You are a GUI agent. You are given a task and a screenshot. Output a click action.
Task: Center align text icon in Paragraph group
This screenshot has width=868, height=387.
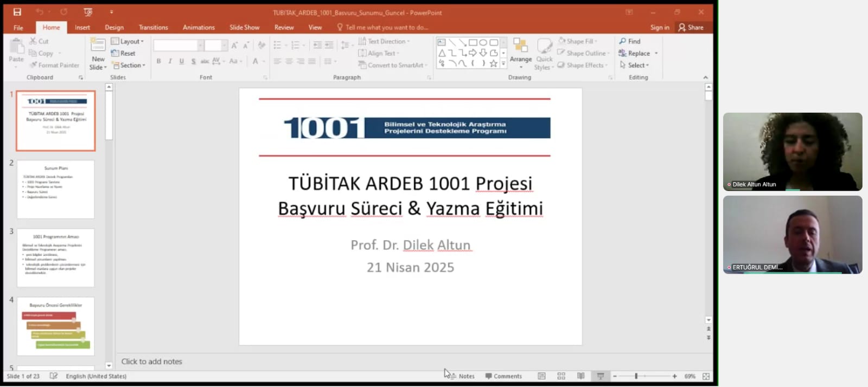pos(289,61)
